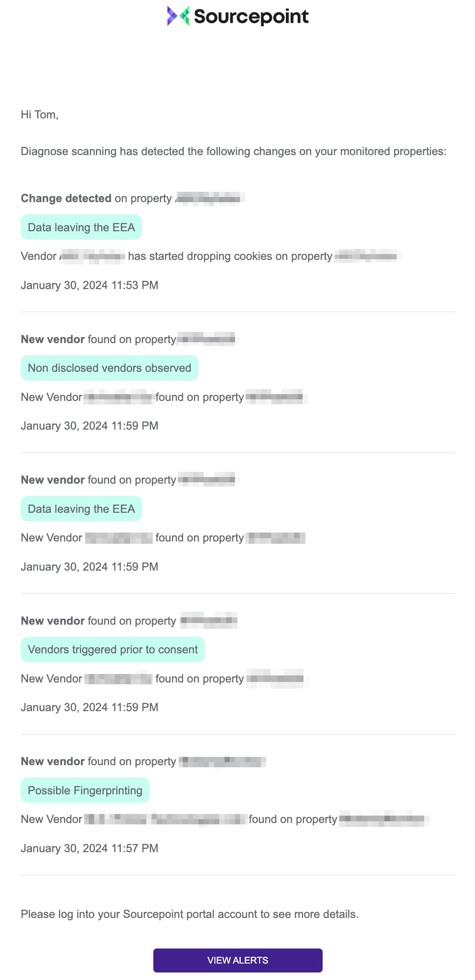Select the Non disclosed vendors observed tag
The image size is (475, 980).
pyautogui.click(x=110, y=368)
